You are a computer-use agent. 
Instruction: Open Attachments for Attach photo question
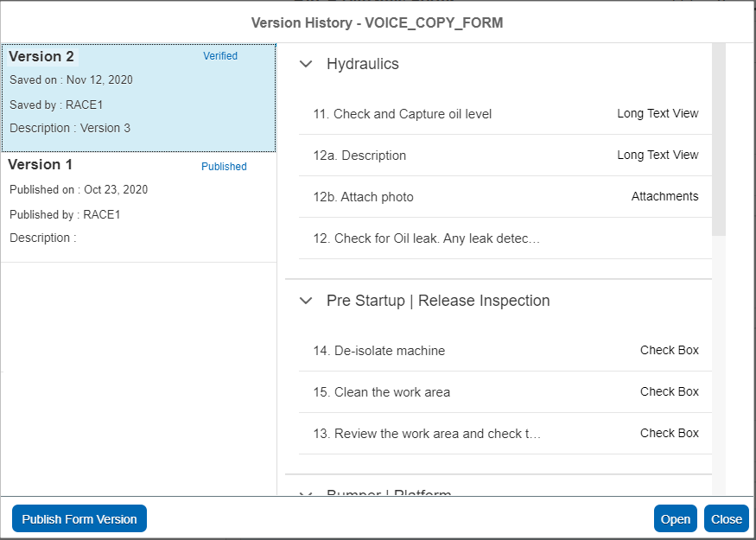coord(664,196)
